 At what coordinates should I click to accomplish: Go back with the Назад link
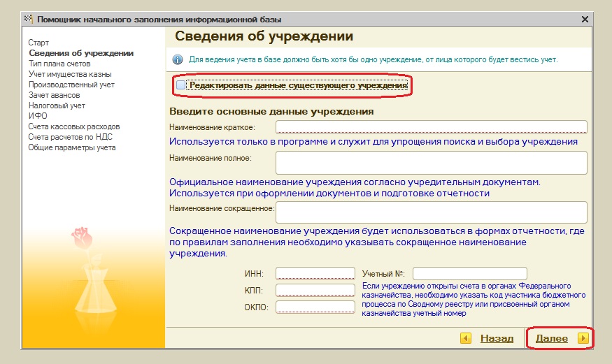[x=497, y=338]
